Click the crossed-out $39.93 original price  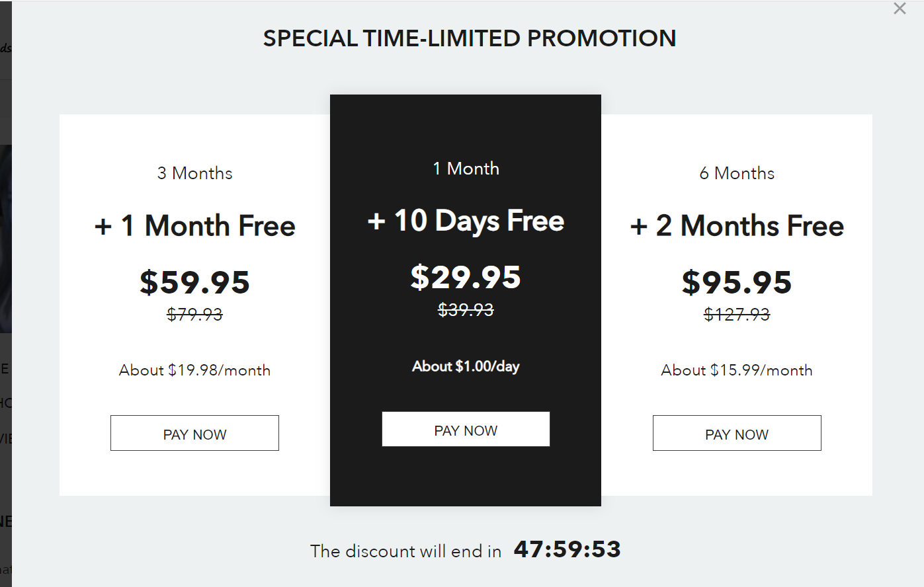466,310
